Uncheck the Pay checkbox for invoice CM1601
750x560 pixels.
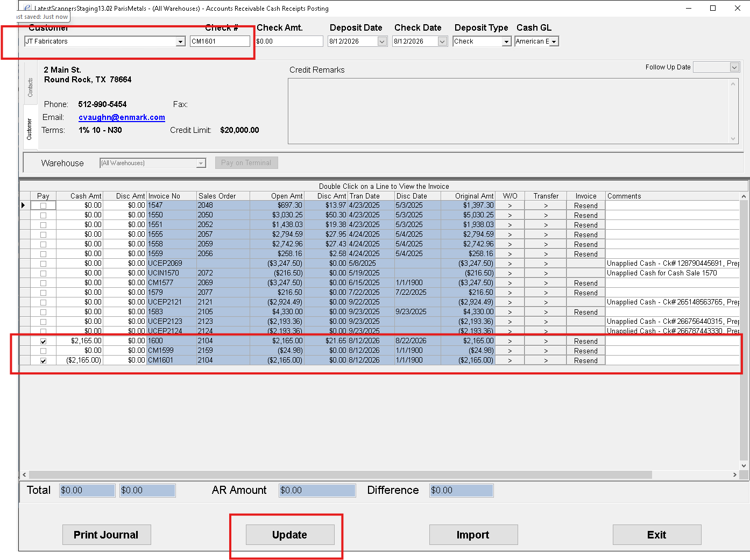coord(43,360)
